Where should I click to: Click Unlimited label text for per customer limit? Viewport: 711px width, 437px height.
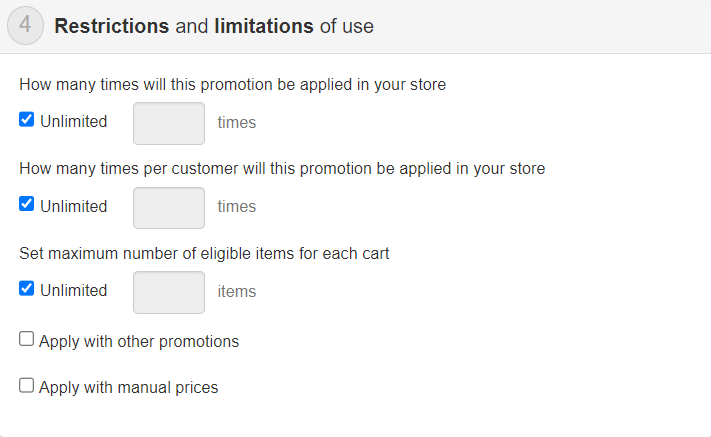73,206
